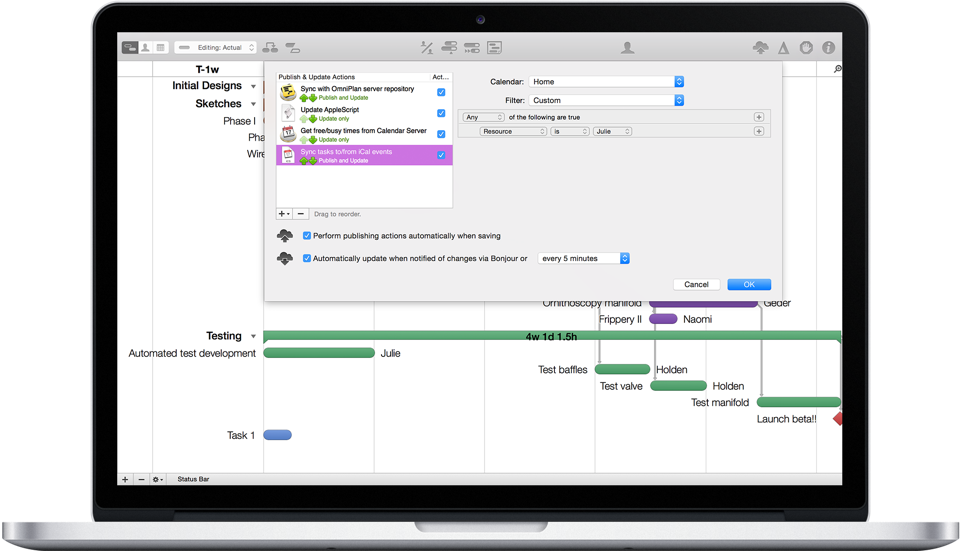Select the Task 1 outline row
The height and width of the screenshot is (551, 960).
(x=241, y=435)
